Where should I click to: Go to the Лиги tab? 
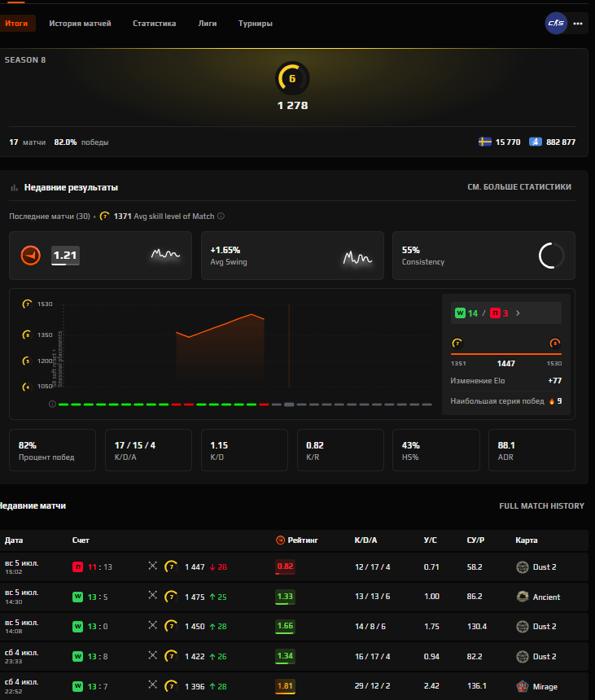[x=207, y=24]
